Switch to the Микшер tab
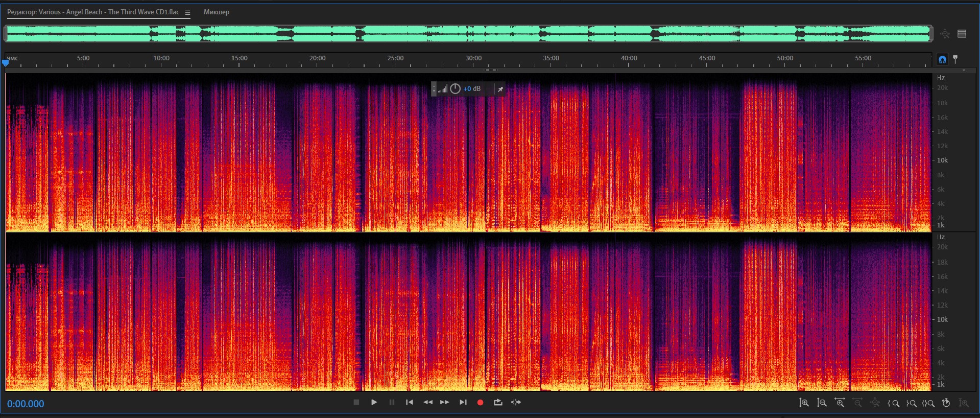Image resolution: width=980 pixels, height=418 pixels. click(217, 12)
